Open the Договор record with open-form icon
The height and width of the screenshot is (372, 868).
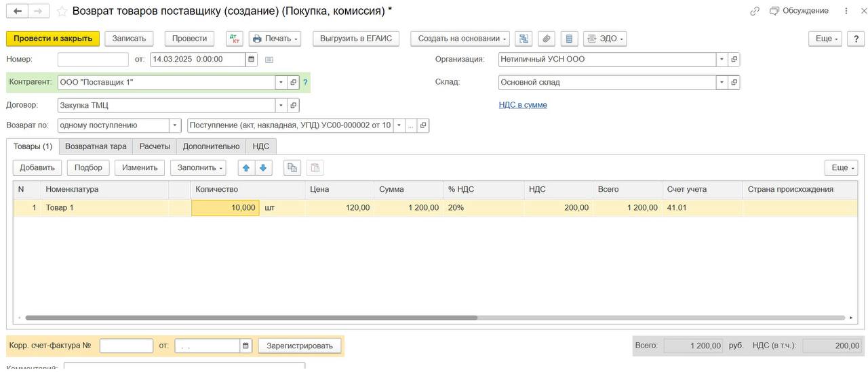[x=293, y=106]
